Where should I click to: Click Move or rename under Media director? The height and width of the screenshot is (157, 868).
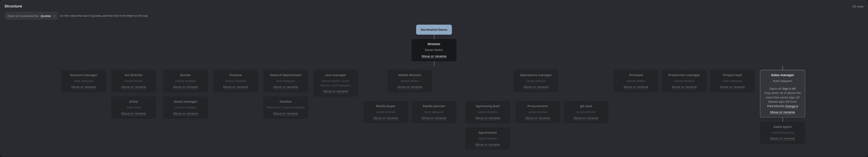click(410, 87)
